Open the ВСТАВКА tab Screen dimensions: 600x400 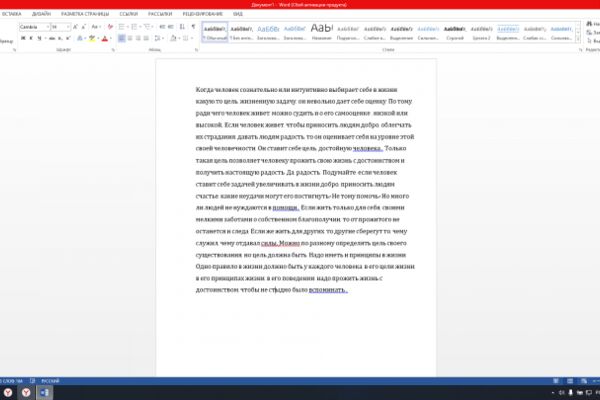(11, 14)
